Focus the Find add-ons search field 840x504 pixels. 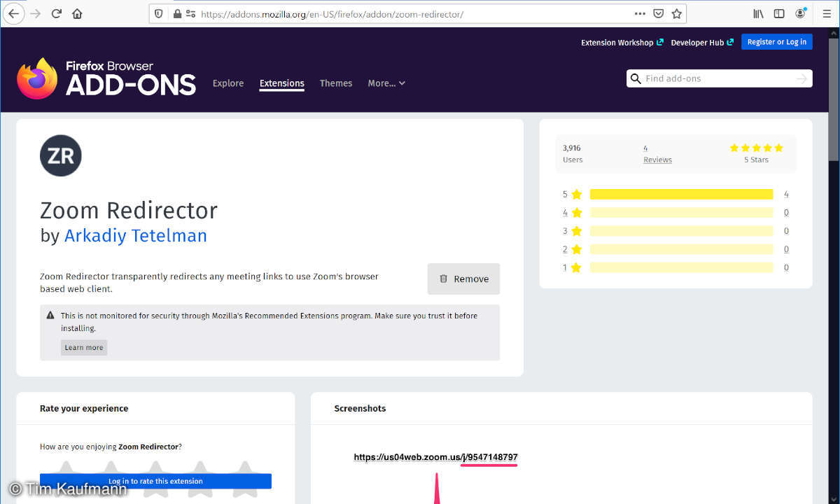719,78
